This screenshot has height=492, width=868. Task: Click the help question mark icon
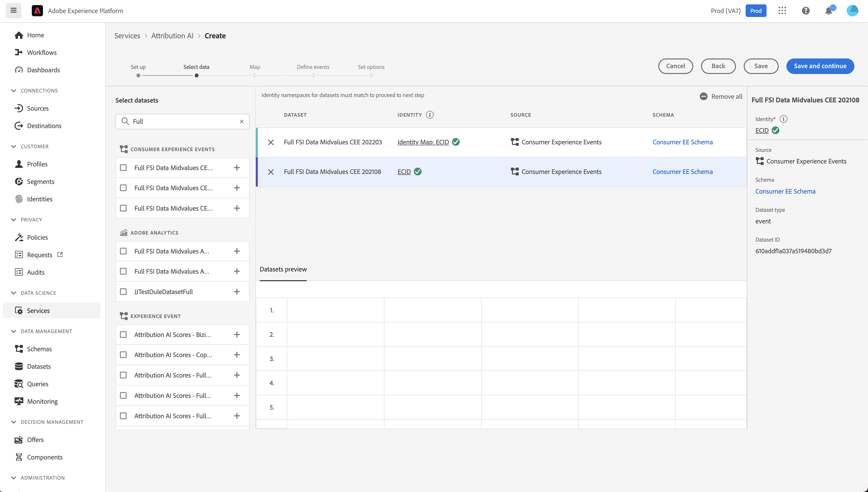click(x=805, y=11)
